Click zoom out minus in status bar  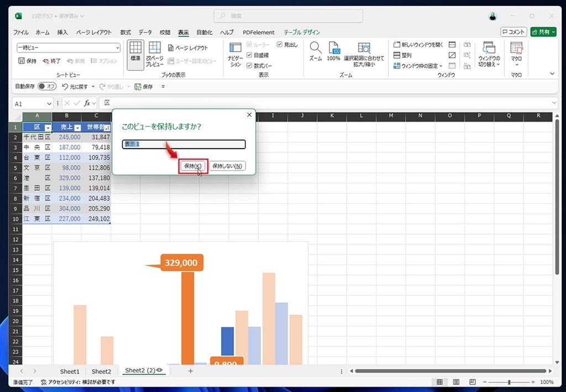click(485, 382)
